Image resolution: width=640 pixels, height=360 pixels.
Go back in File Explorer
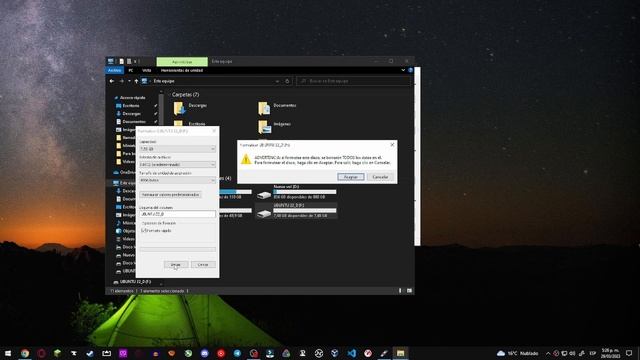pos(112,81)
